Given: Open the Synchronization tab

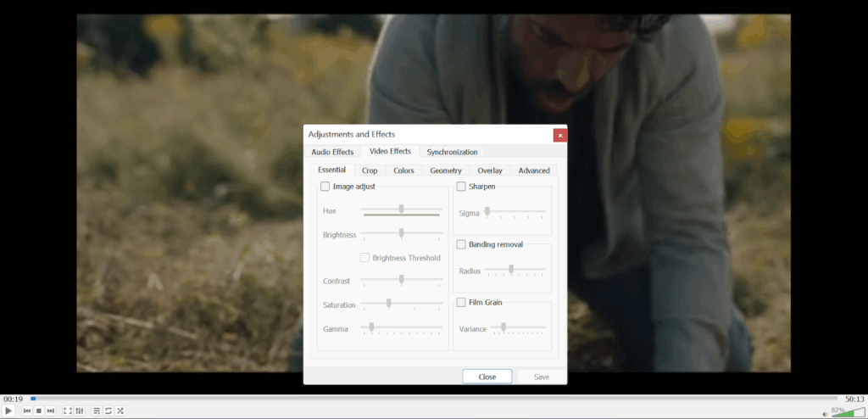Looking at the screenshot, I should [453, 152].
